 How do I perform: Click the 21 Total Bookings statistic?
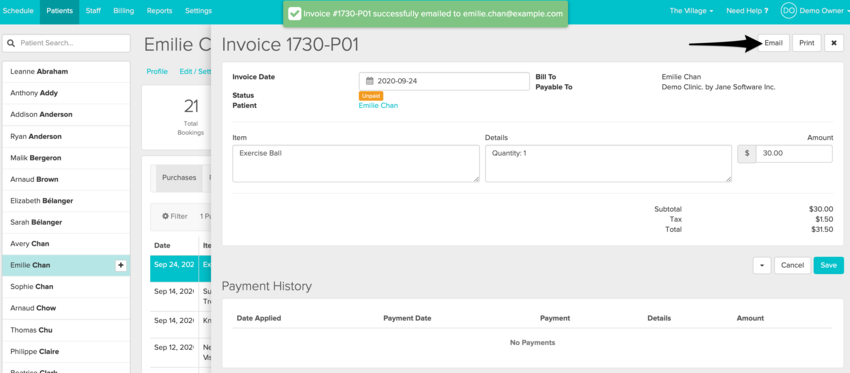pos(191,117)
